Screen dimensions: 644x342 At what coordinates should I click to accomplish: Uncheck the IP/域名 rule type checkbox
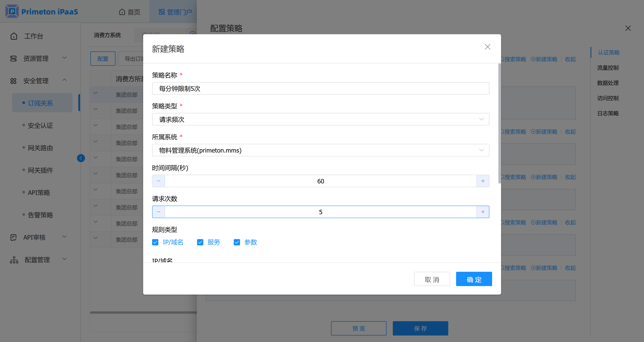(155, 242)
